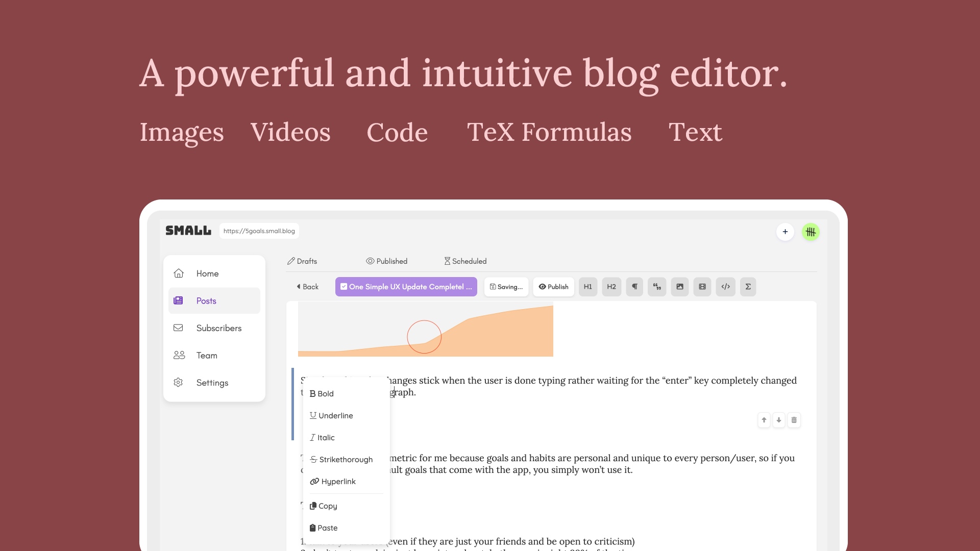Open Team in the sidebar
This screenshot has width=980, height=551.
214,356
